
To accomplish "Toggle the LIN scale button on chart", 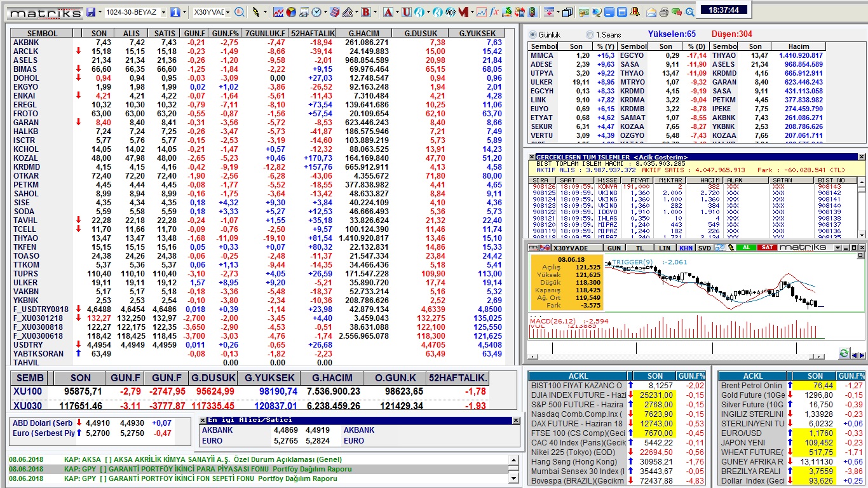I will (x=665, y=248).
